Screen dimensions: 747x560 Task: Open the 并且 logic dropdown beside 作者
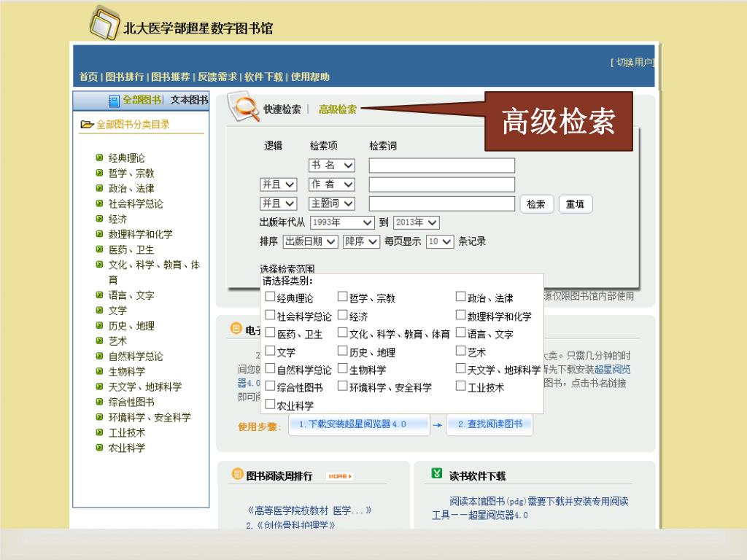point(279,184)
